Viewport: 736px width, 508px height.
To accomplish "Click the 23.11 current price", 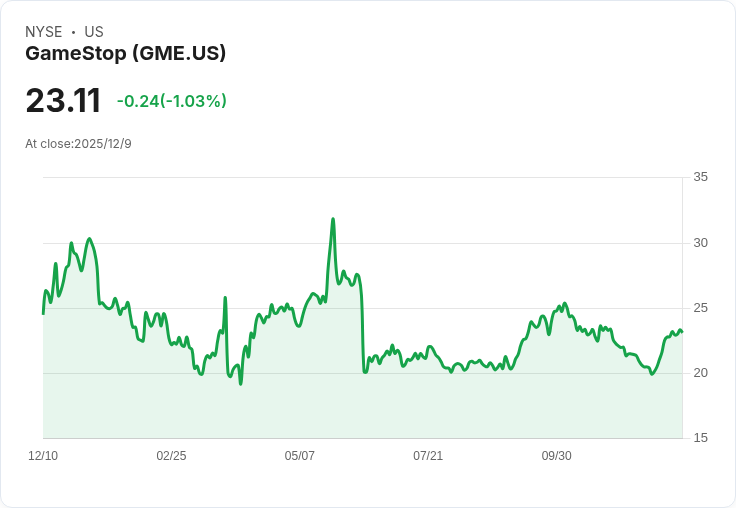I will [x=63, y=101].
